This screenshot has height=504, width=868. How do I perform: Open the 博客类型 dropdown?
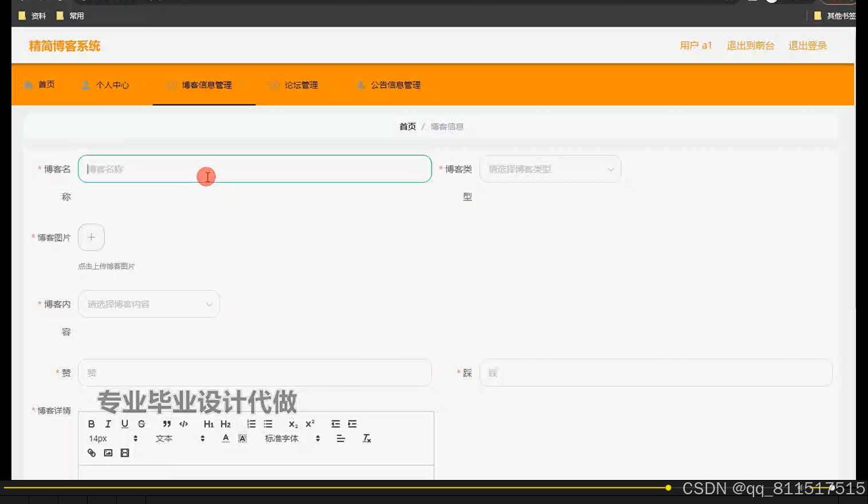pyautogui.click(x=550, y=169)
